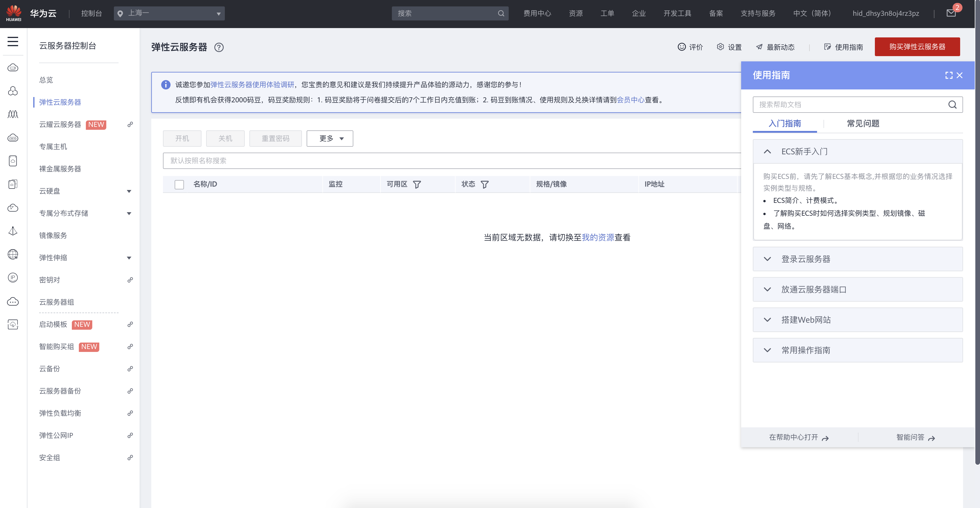Viewport: 980px width, 508px height.
Task: Open the 上海一 region dropdown
Action: 169,13
